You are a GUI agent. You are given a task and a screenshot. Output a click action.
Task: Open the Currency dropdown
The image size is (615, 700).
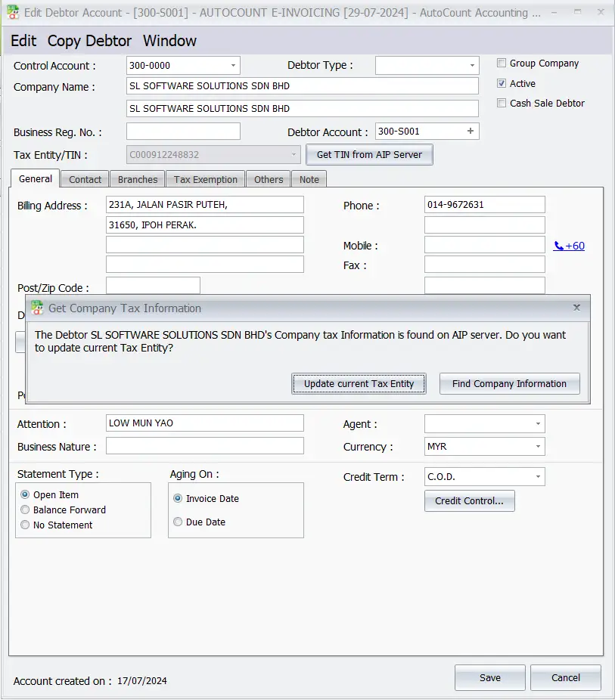[538, 447]
